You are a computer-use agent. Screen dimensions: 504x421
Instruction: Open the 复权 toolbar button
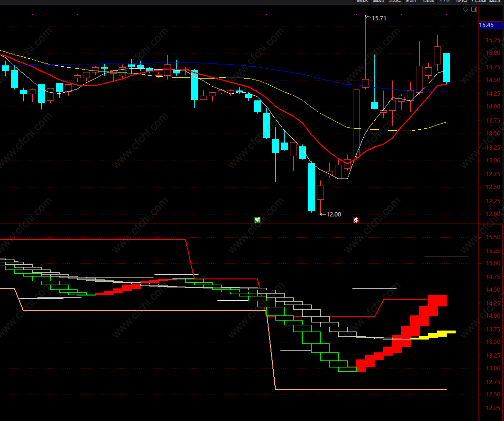pos(362,1)
